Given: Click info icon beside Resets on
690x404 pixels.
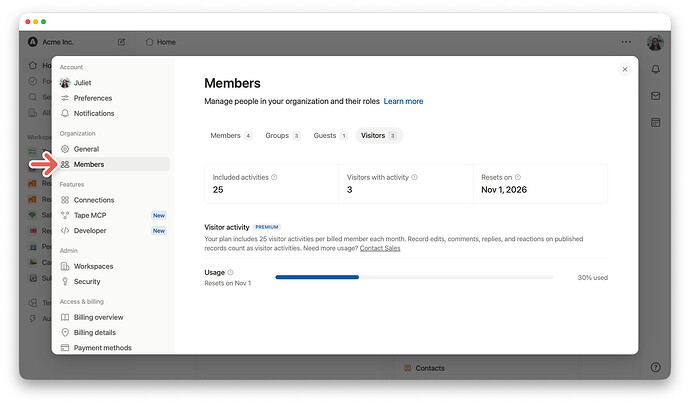Looking at the screenshot, I should [518, 177].
